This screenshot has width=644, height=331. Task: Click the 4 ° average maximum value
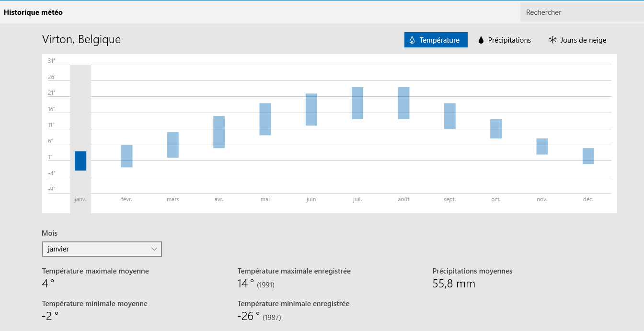[x=48, y=284]
